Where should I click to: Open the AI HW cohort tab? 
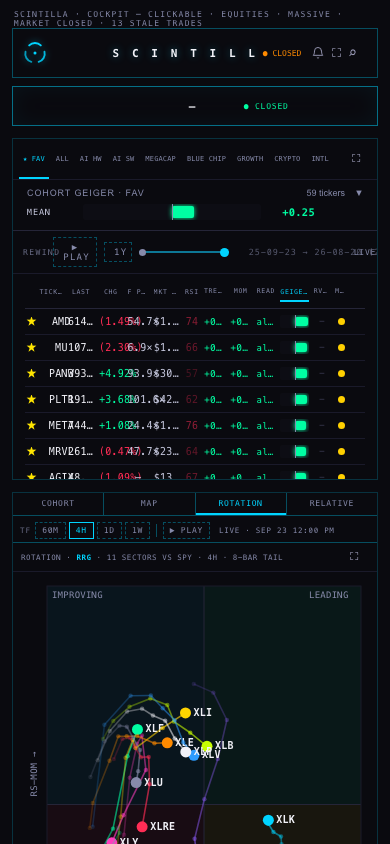click(x=90, y=159)
